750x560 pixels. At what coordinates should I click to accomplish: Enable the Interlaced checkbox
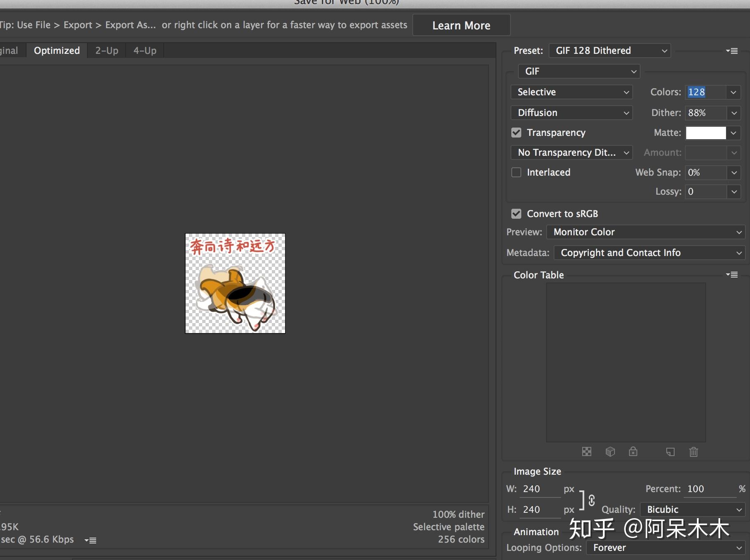516,172
